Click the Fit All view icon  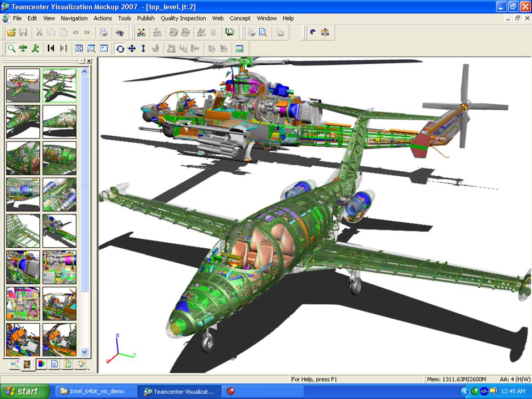pyautogui.click(x=79, y=49)
